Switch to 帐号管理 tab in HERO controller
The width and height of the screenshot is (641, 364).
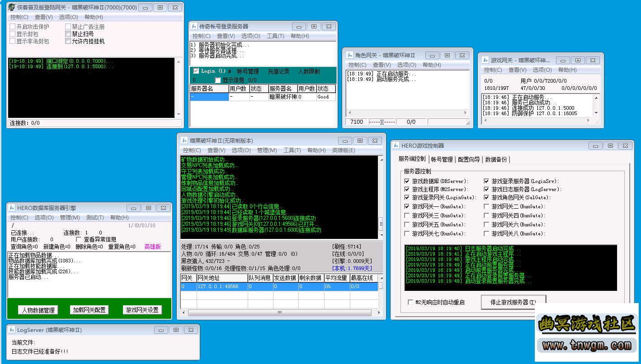coord(442,159)
